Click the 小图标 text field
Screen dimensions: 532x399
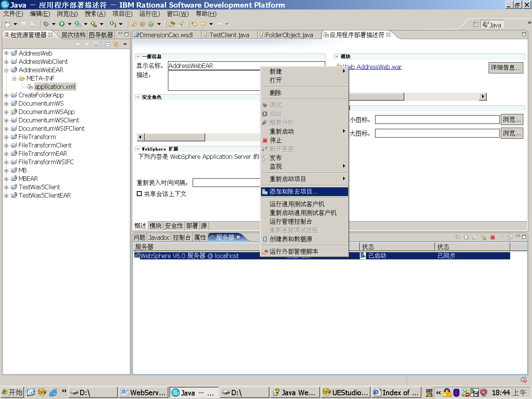tap(437, 120)
